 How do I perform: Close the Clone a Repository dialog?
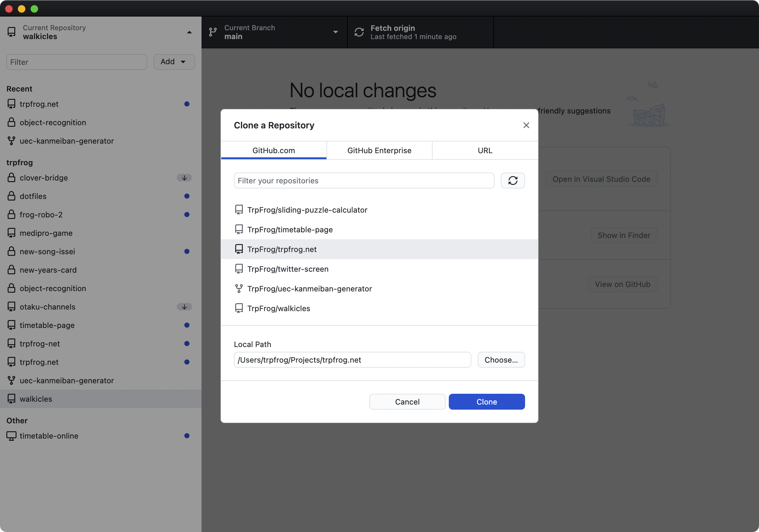tap(526, 125)
